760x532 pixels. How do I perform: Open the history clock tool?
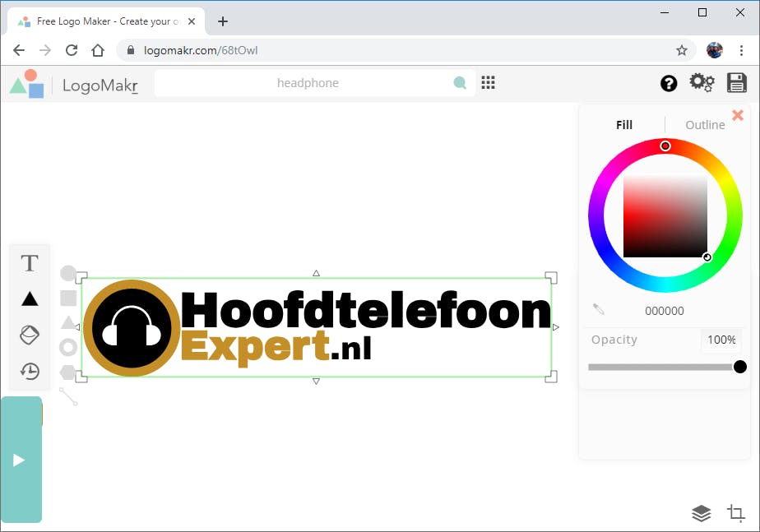[x=30, y=371]
